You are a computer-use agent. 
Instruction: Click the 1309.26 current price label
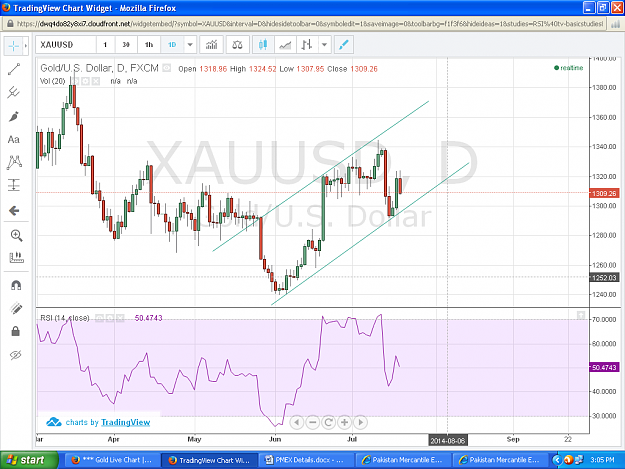click(x=604, y=193)
